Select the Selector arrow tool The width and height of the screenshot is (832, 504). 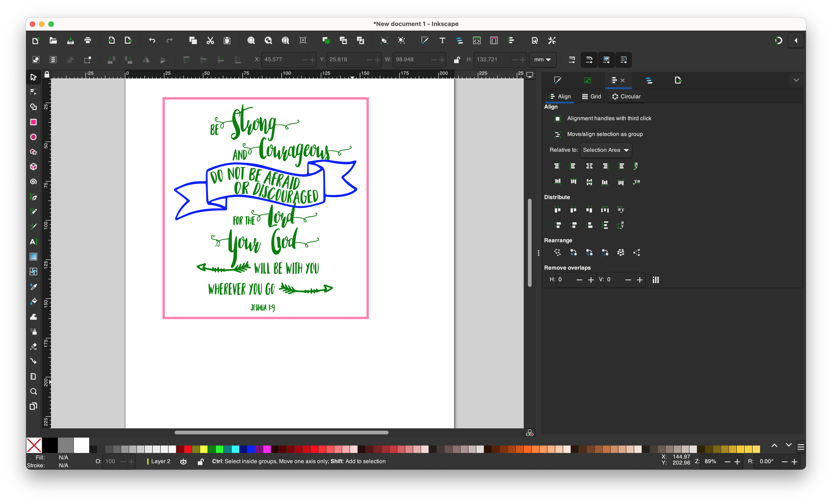click(x=33, y=77)
